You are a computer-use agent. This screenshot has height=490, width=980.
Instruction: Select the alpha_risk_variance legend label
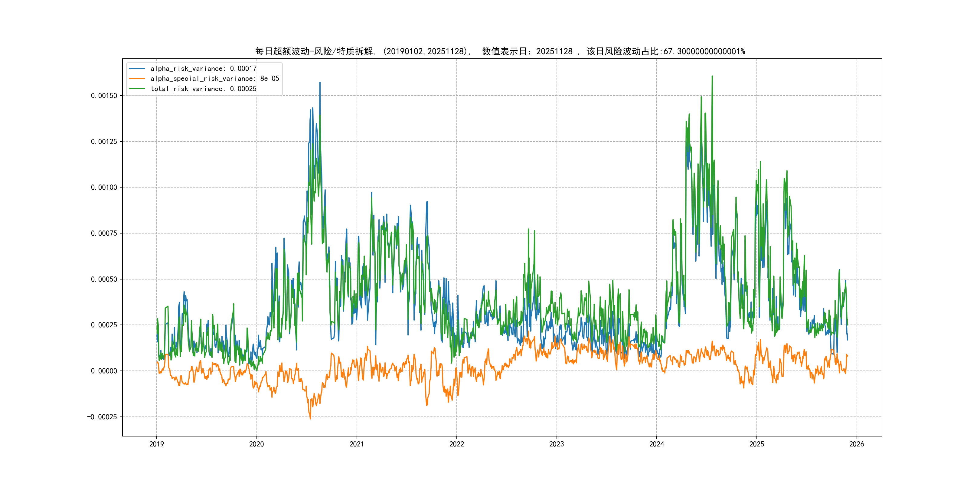tap(204, 68)
